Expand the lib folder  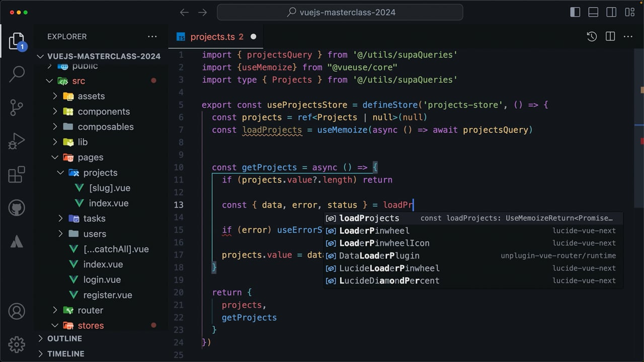point(101,142)
